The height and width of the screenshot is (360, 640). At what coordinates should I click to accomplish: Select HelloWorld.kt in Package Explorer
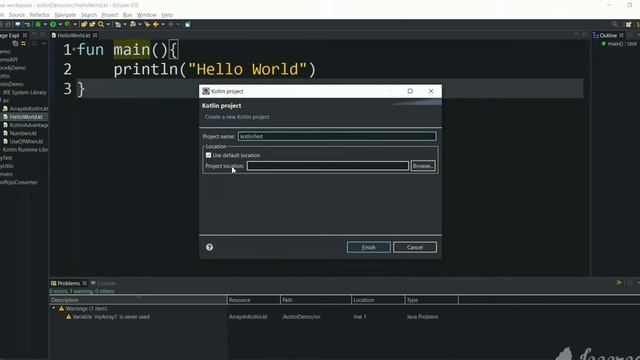click(26, 117)
